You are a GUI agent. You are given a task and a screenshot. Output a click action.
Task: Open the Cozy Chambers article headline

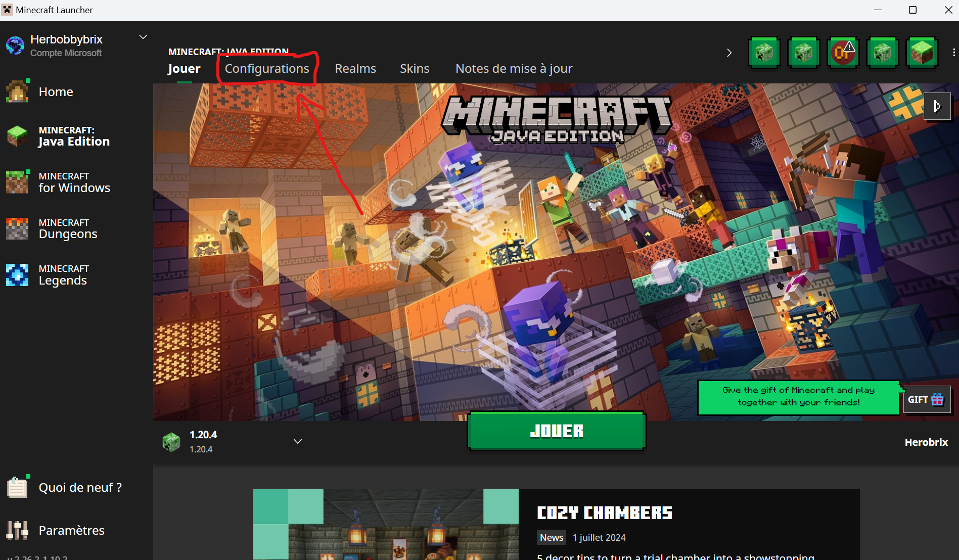(x=605, y=513)
